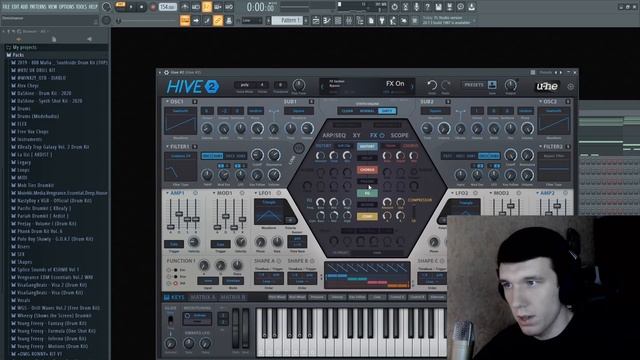The height and width of the screenshot is (360, 640).
Task: Open the Pattern 1 selector
Action: pos(288,20)
